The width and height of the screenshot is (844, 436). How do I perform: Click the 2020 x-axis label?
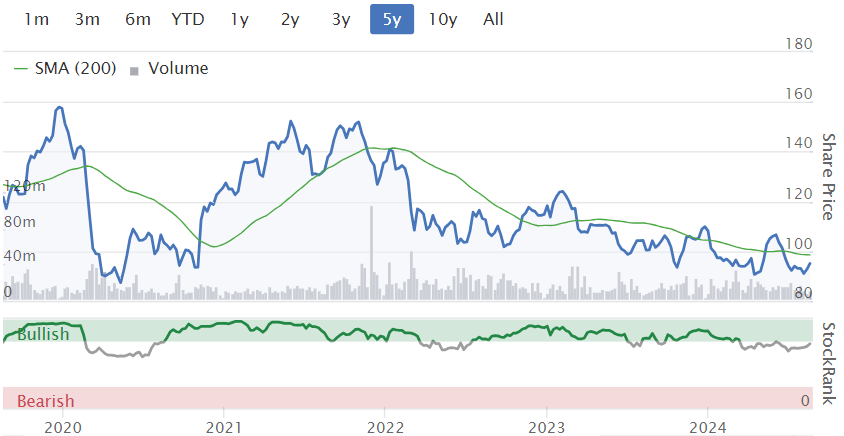tap(62, 427)
